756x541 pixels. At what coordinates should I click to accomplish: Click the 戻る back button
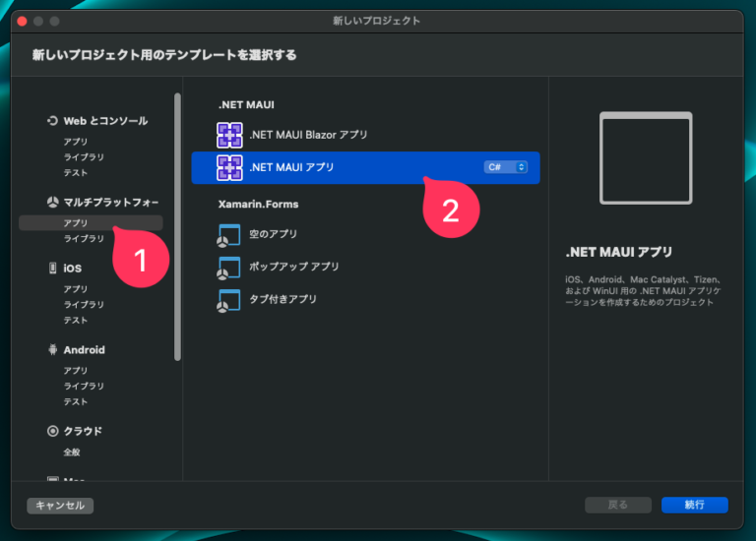(x=618, y=505)
